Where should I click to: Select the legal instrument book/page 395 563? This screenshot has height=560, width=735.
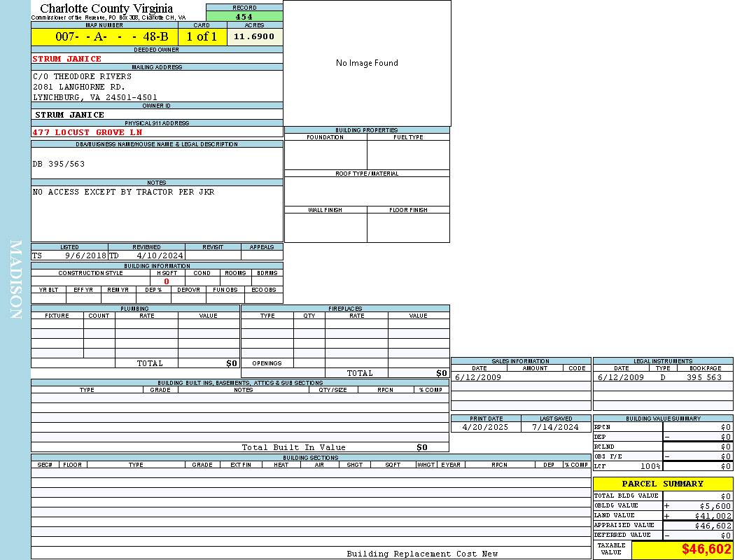click(703, 377)
